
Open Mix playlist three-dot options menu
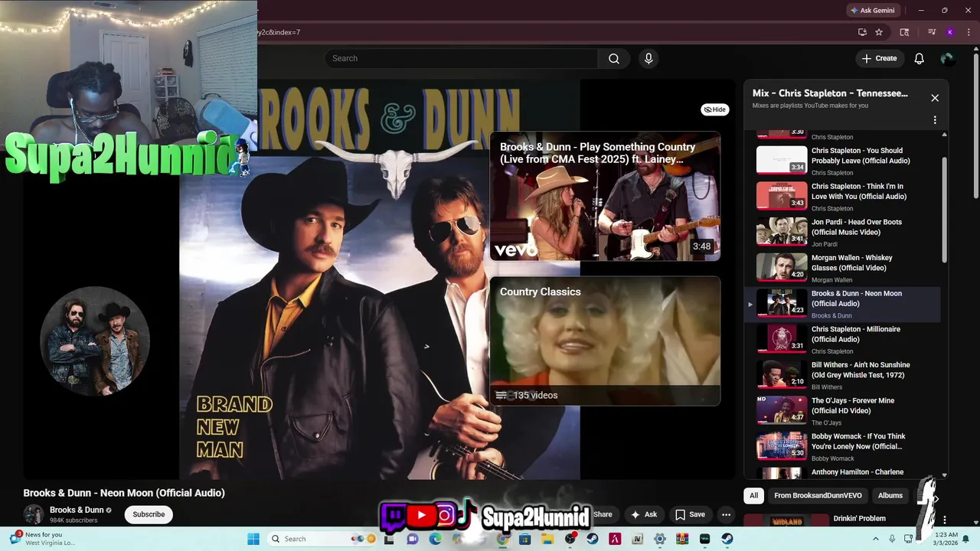(x=935, y=120)
